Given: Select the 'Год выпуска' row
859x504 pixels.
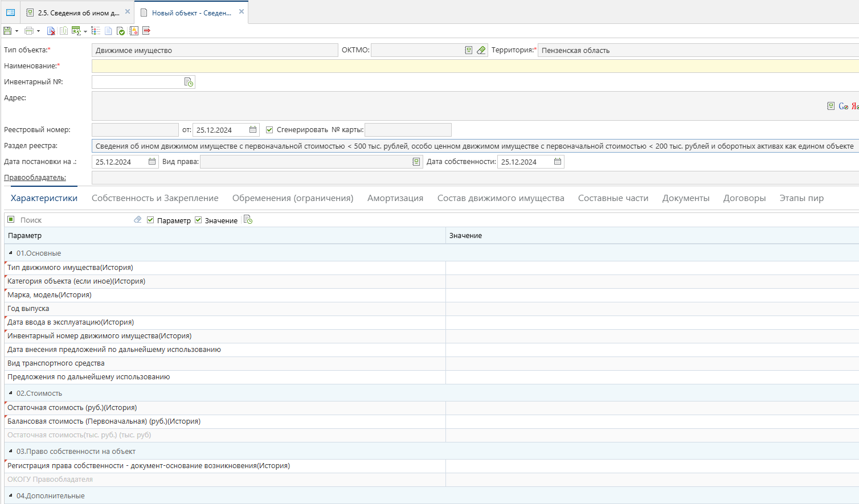Looking at the screenshot, I should (x=432, y=309).
